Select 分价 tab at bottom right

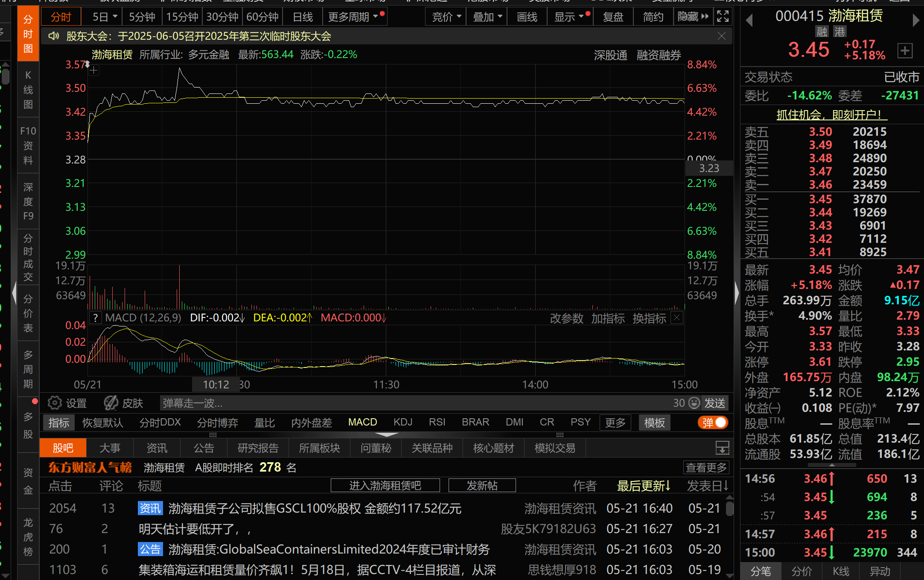coord(802,571)
